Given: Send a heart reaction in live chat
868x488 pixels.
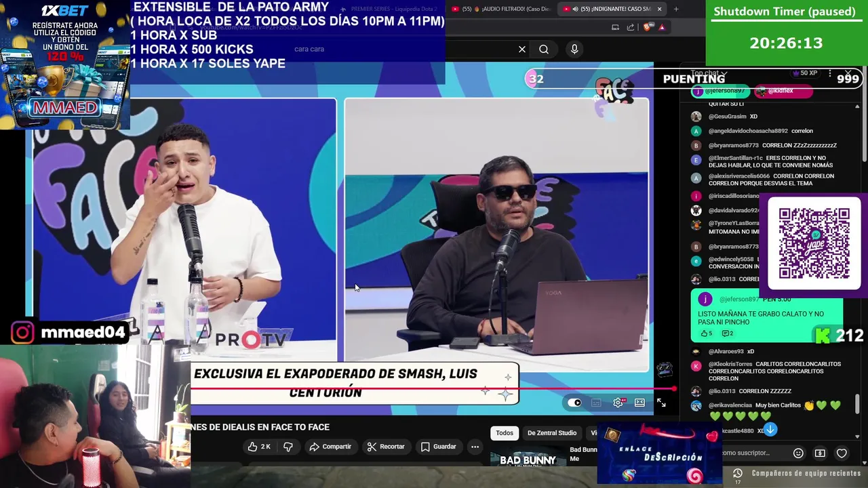Looking at the screenshot, I should tap(842, 453).
